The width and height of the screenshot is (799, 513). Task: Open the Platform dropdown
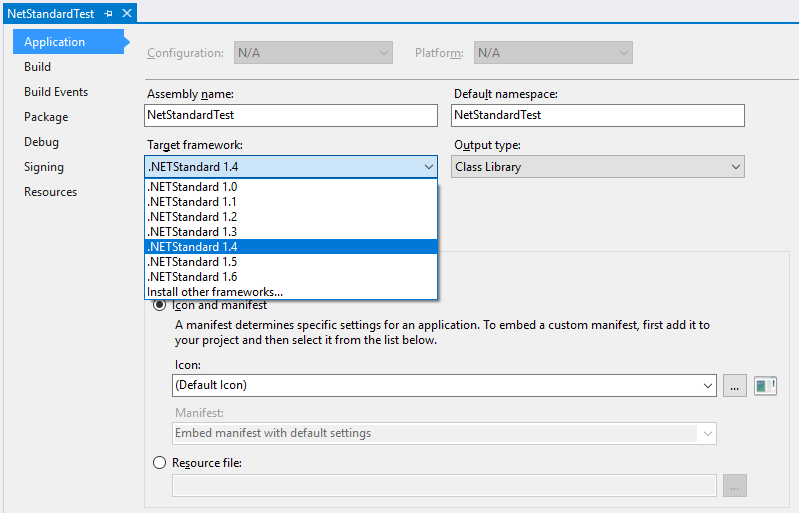click(553, 53)
